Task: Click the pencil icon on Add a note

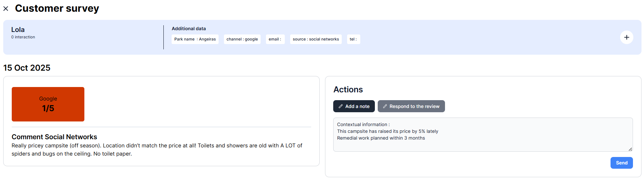Action: click(341, 106)
